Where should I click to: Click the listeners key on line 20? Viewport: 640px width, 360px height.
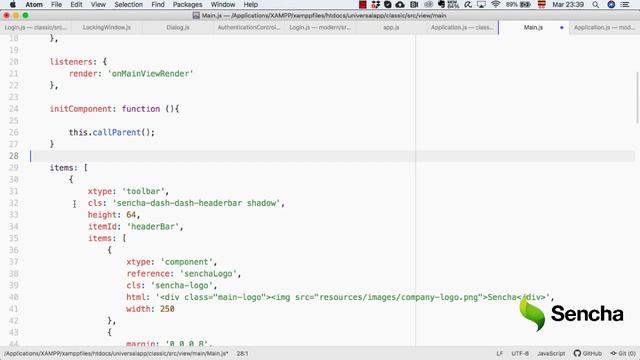pos(71,62)
